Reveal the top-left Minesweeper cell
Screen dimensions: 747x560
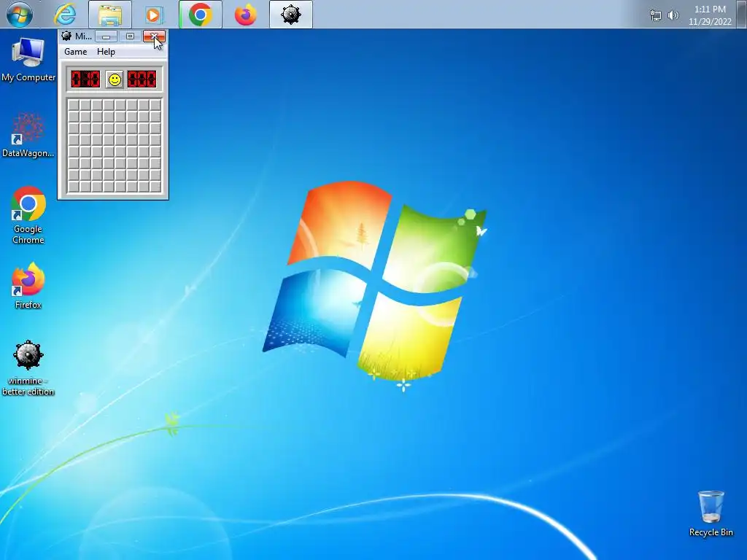point(74,105)
